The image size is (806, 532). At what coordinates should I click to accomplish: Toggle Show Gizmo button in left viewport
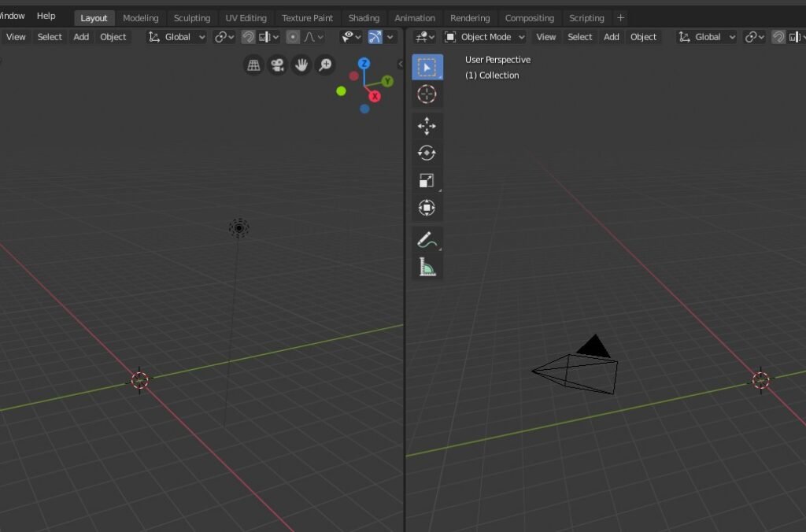[x=375, y=37]
